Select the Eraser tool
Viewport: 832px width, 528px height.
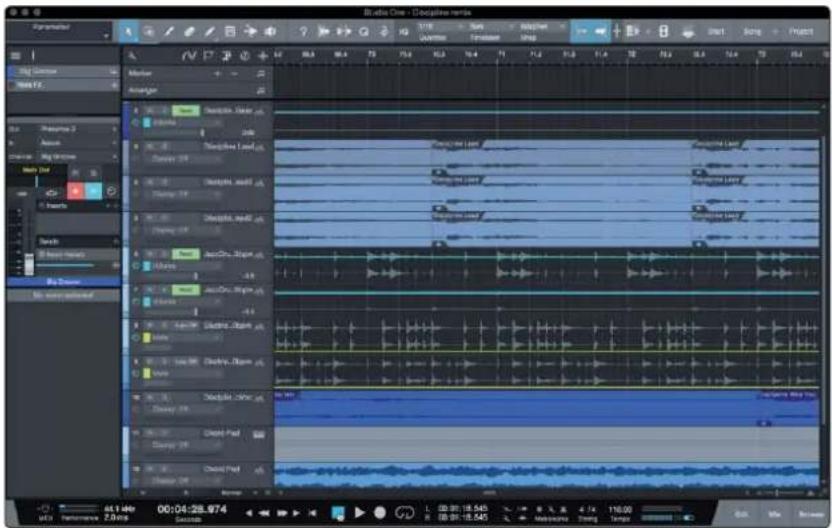189,32
